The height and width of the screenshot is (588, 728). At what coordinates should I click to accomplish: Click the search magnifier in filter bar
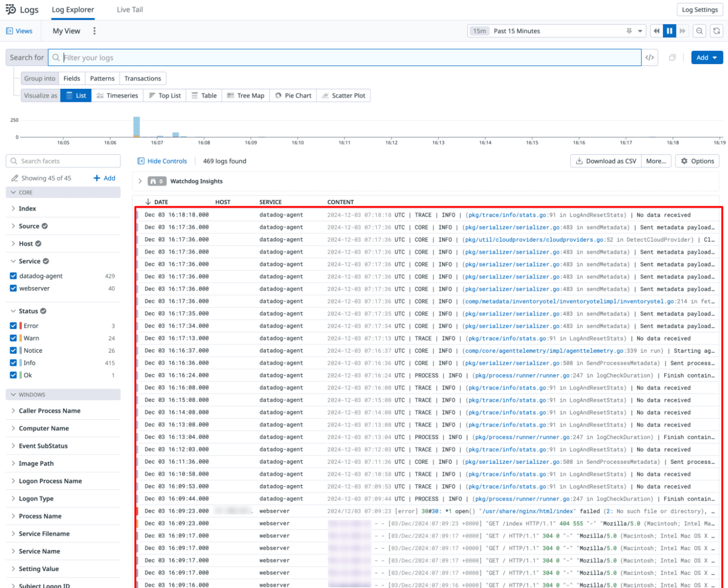click(x=56, y=57)
